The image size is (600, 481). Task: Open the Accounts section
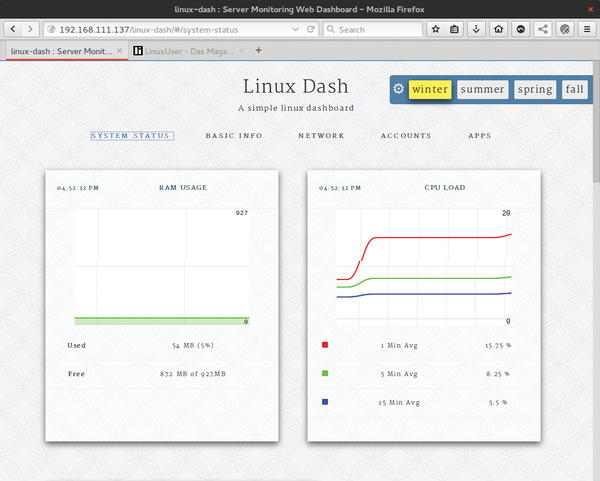click(406, 136)
